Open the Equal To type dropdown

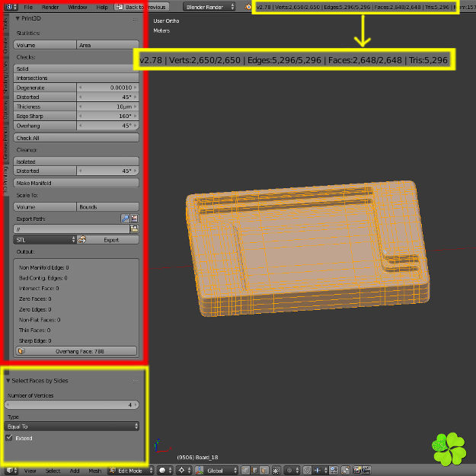(72, 426)
